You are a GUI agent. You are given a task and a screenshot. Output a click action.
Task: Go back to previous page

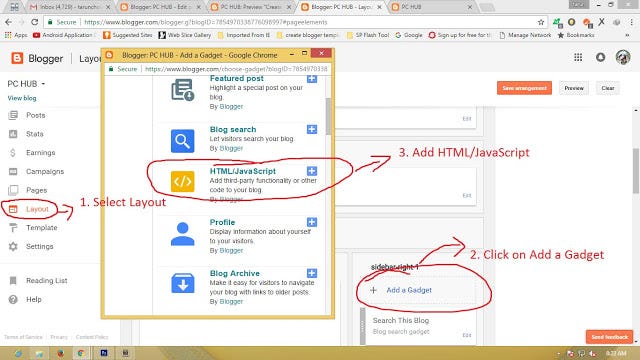9,22
